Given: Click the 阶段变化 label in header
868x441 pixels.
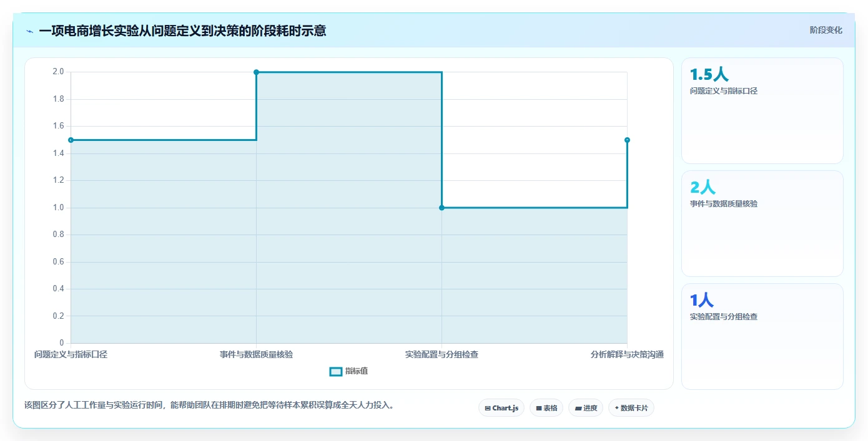Looking at the screenshot, I should coord(826,30).
